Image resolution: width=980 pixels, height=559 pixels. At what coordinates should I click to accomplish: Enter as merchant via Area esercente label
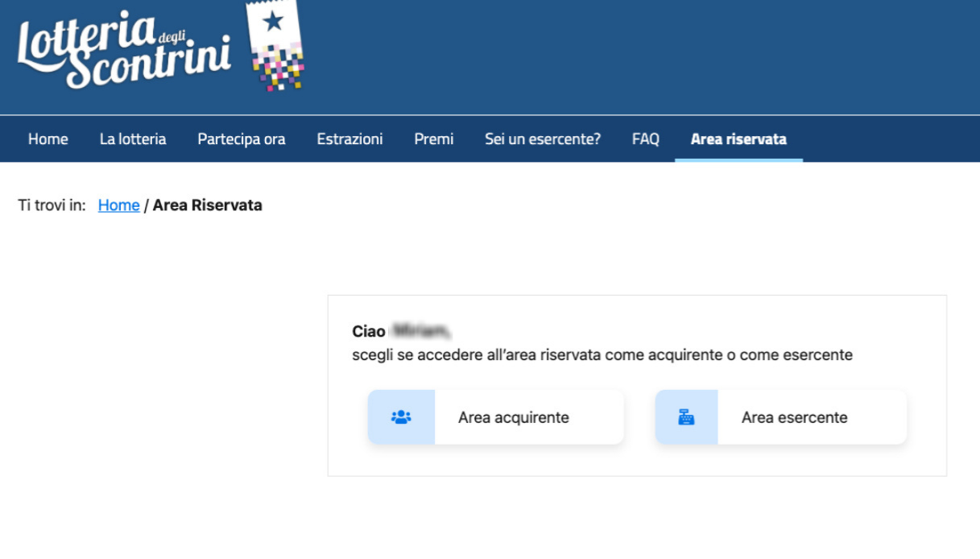pyautogui.click(x=794, y=417)
